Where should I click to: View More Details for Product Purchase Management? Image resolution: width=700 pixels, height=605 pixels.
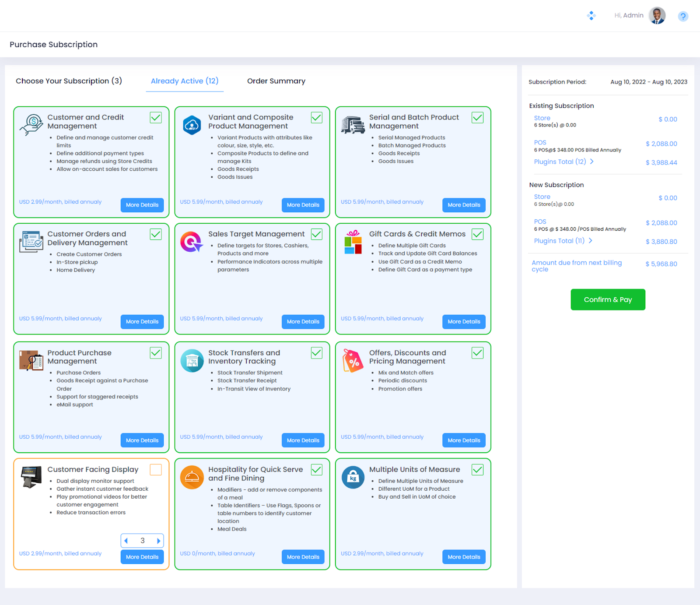click(x=142, y=440)
